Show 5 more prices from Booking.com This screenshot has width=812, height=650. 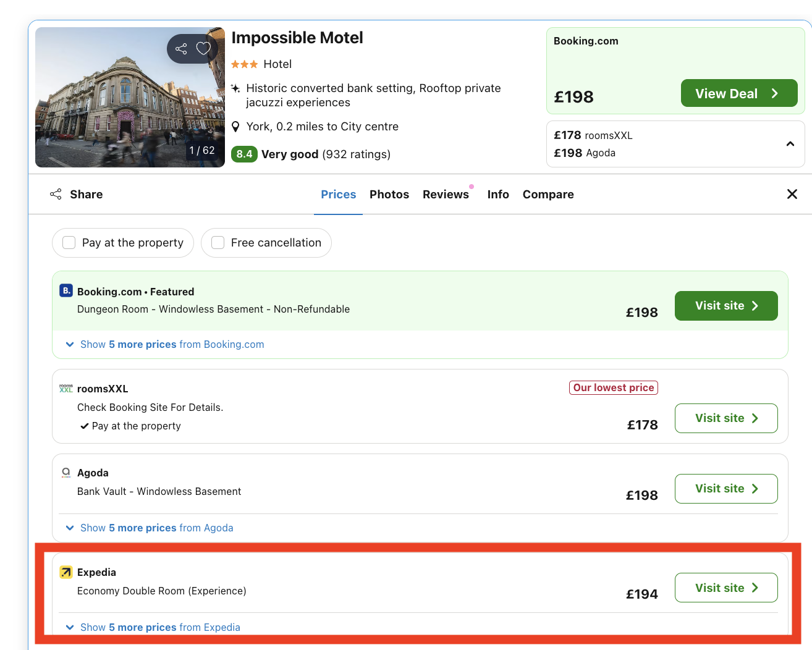point(166,344)
